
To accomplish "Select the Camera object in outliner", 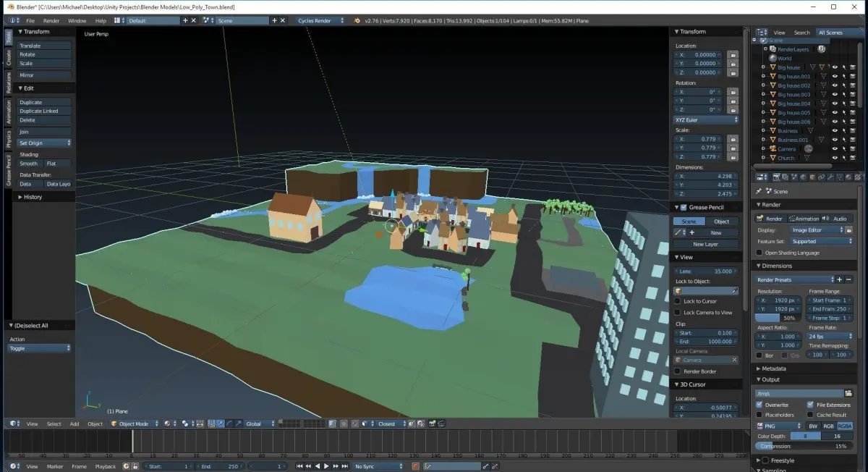I will pyautogui.click(x=786, y=148).
